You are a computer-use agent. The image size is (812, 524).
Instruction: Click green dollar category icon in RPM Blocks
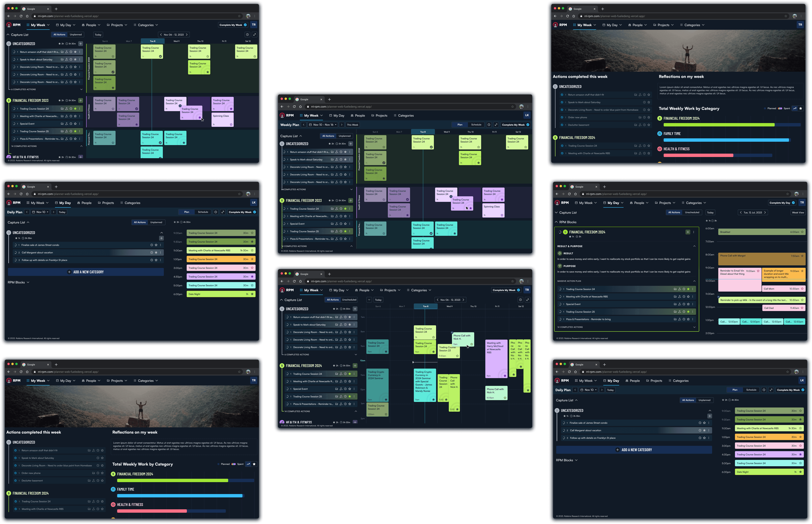click(565, 232)
